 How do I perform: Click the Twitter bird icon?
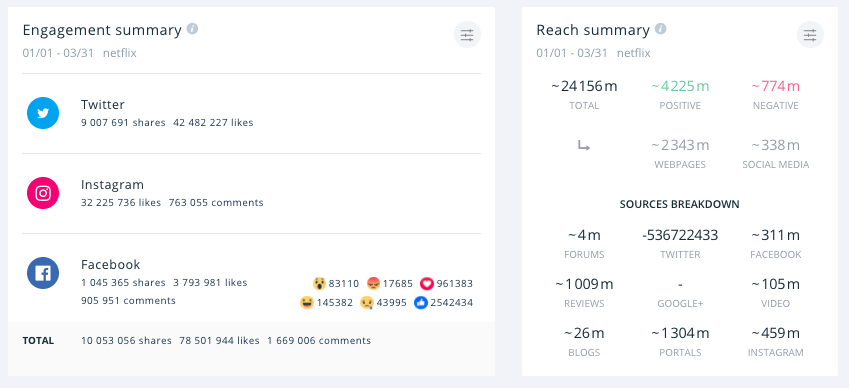(43, 113)
